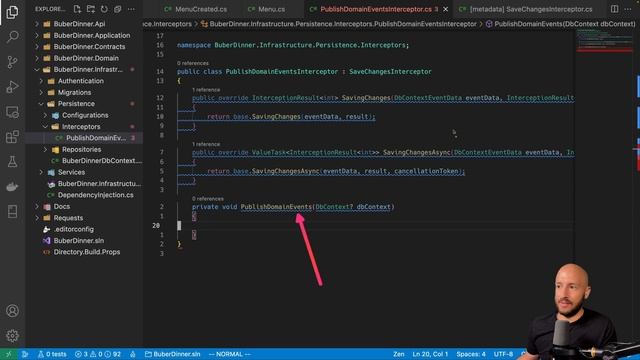The height and width of the screenshot is (360, 640).
Task: Switch to the Menu.cs tab
Action: (267, 9)
